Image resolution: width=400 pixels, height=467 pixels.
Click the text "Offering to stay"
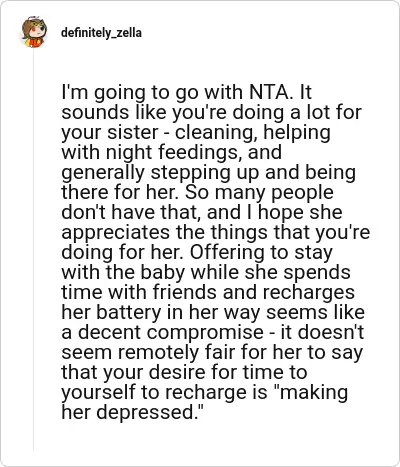pyautogui.click(x=261, y=253)
